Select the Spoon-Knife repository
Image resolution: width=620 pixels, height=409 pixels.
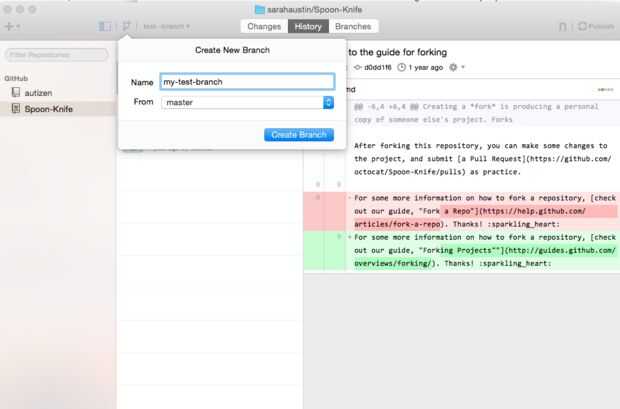coord(58,109)
